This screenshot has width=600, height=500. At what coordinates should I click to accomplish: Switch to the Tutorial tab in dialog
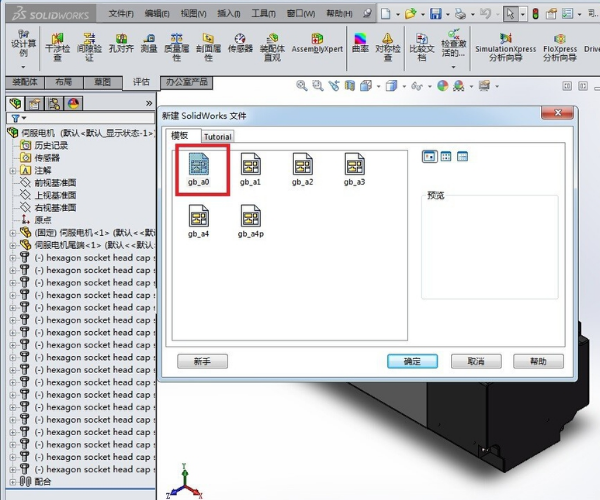click(217, 137)
